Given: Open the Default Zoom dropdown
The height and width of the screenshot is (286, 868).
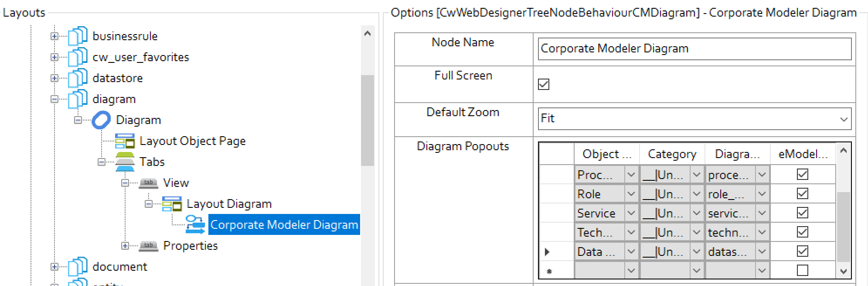Looking at the screenshot, I should [x=844, y=119].
